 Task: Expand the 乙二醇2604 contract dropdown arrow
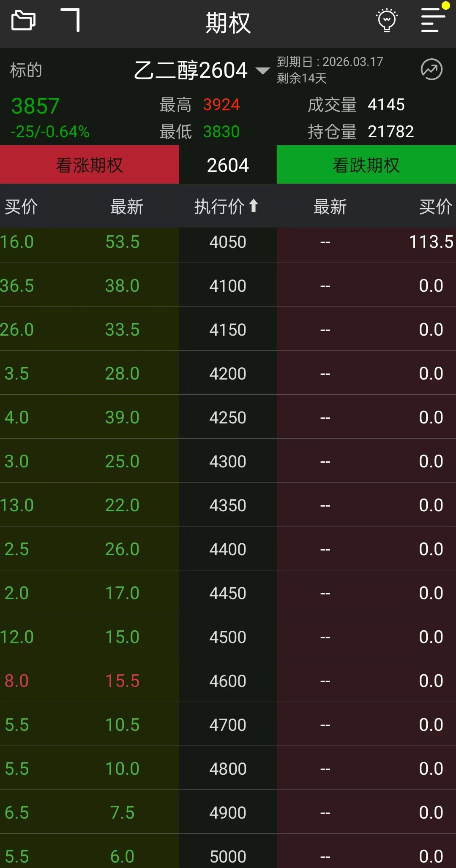coord(263,71)
